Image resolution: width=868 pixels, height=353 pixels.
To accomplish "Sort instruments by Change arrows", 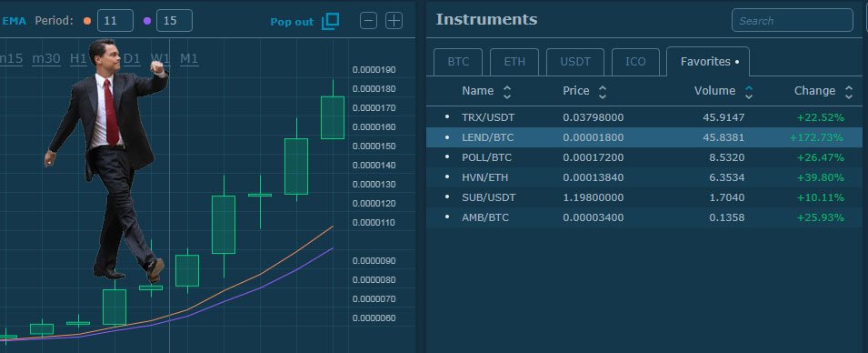I will [x=849, y=92].
